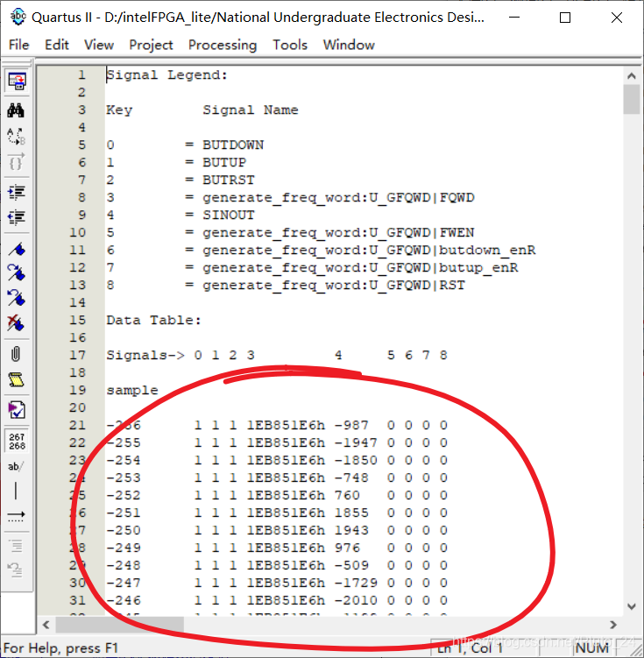Click the vertical scrollbar up arrow
Screen dimensions: 644x658
point(632,75)
